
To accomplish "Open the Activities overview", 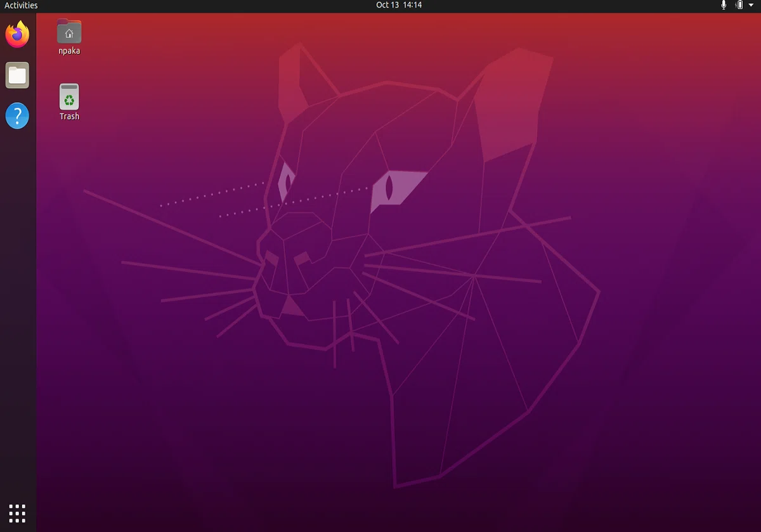I will (x=21, y=5).
